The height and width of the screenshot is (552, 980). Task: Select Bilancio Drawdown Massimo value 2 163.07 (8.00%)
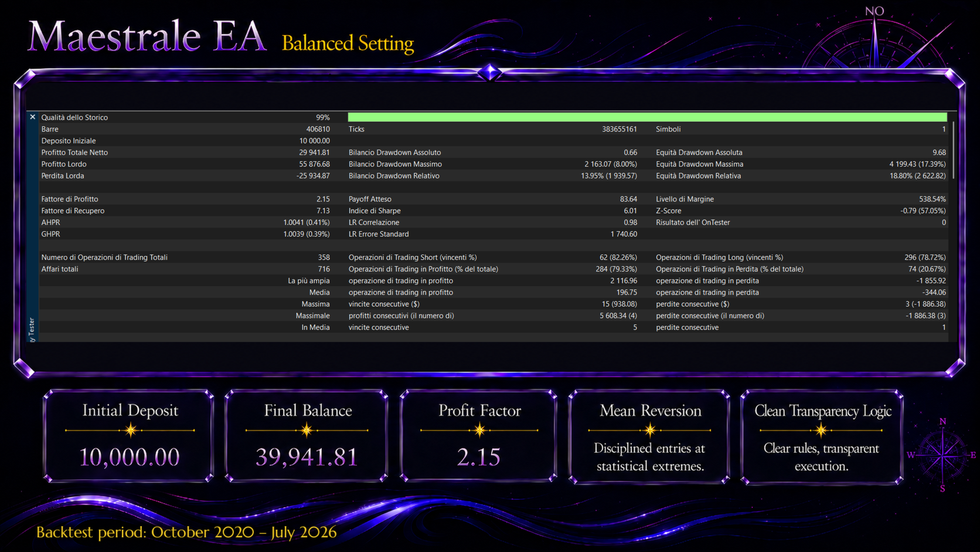coord(611,164)
